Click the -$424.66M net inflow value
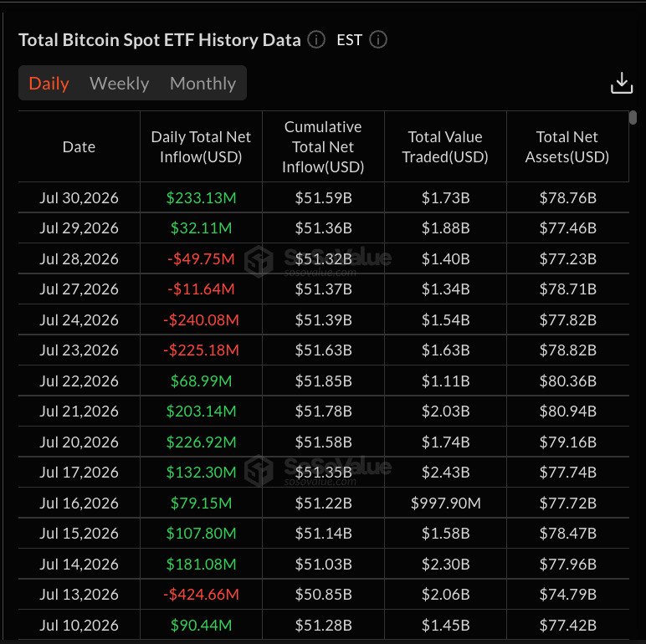 point(201,594)
